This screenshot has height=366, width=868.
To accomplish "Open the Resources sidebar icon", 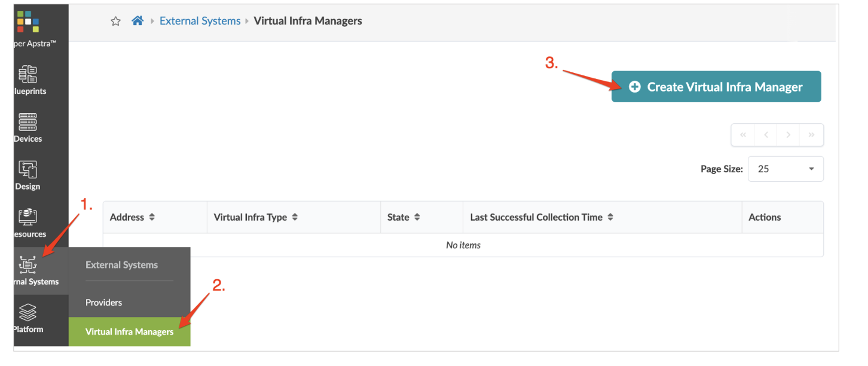I will (x=28, y=216).
